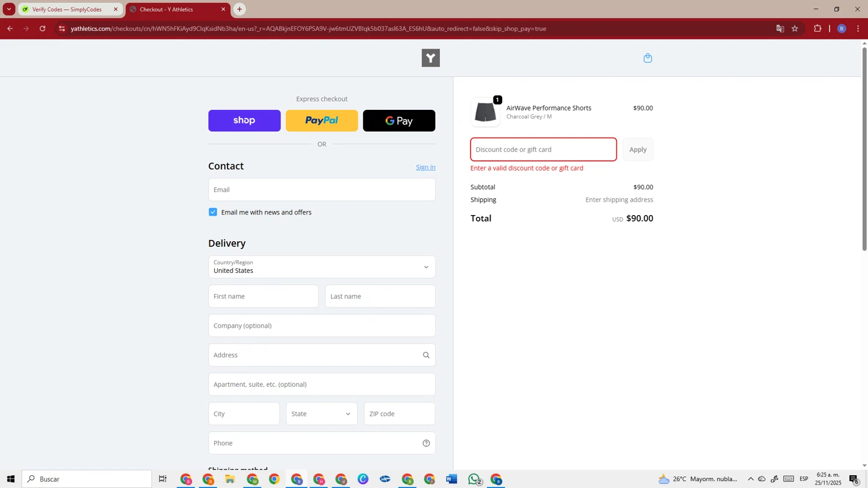
Task: Open the Chrome profile avatar
Action: coord(841,28)
